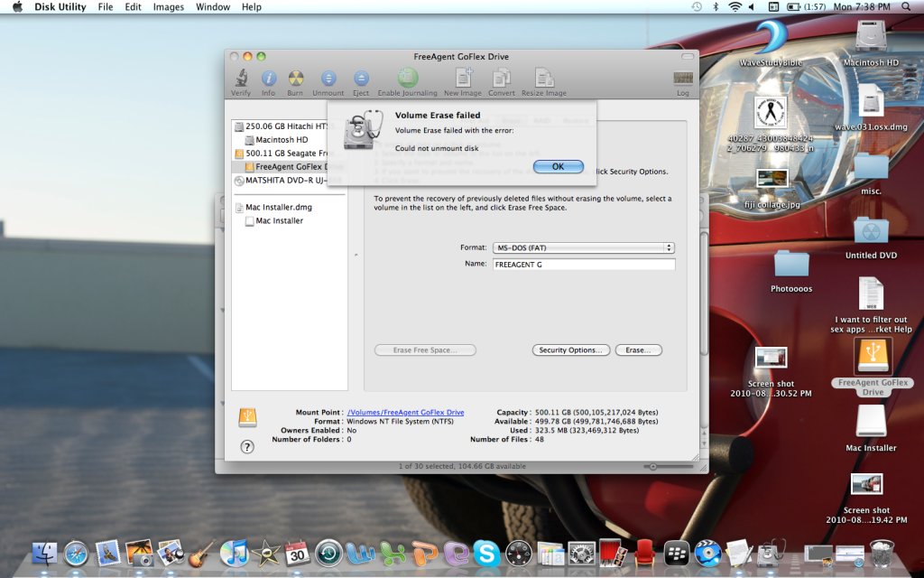Click the round help question mark button
The image size is (924, 578).
point(247,447)
